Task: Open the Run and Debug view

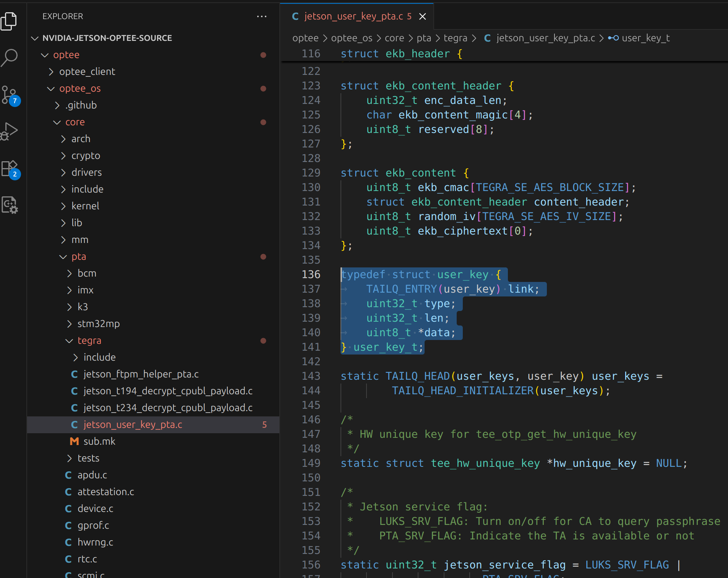Action: pyautogui.click(x=9, y=131)
